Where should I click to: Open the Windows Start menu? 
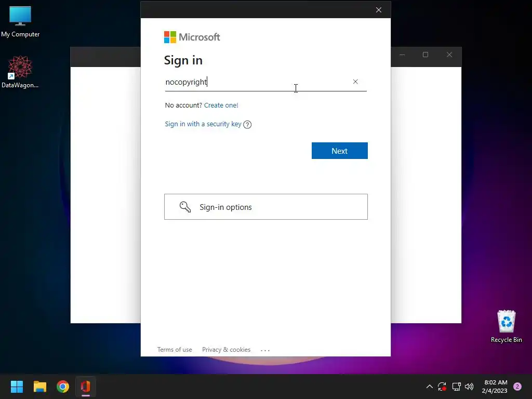[17, 387]
